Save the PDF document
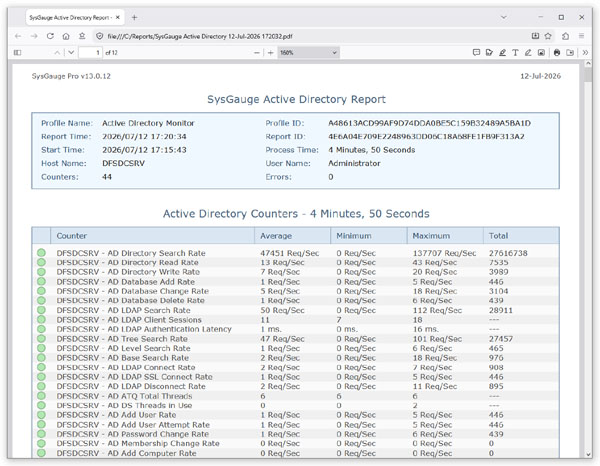The height and width of the screenshot is (466, 600). point(570,52)
